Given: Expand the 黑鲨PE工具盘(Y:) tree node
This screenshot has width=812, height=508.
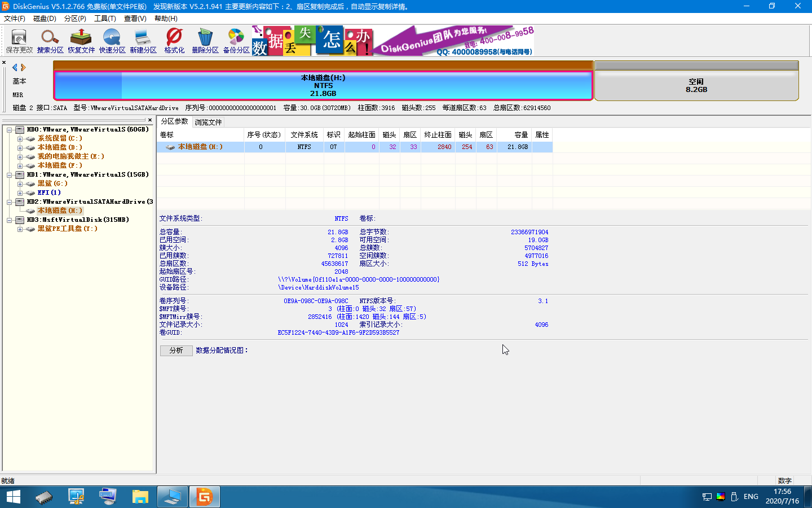Looking at the screenshot, I should point(20,229).
